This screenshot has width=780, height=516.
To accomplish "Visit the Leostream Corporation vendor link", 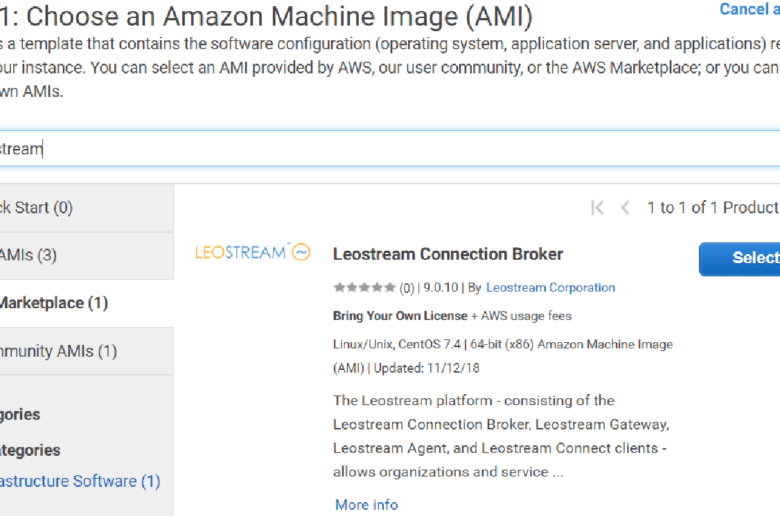I will click(551, 288).
